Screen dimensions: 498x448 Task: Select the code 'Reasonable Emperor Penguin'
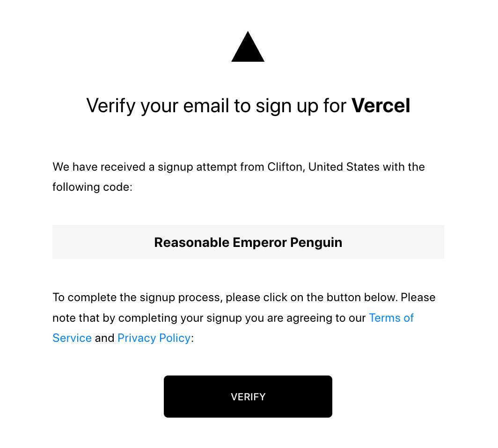tap(248, 242)
